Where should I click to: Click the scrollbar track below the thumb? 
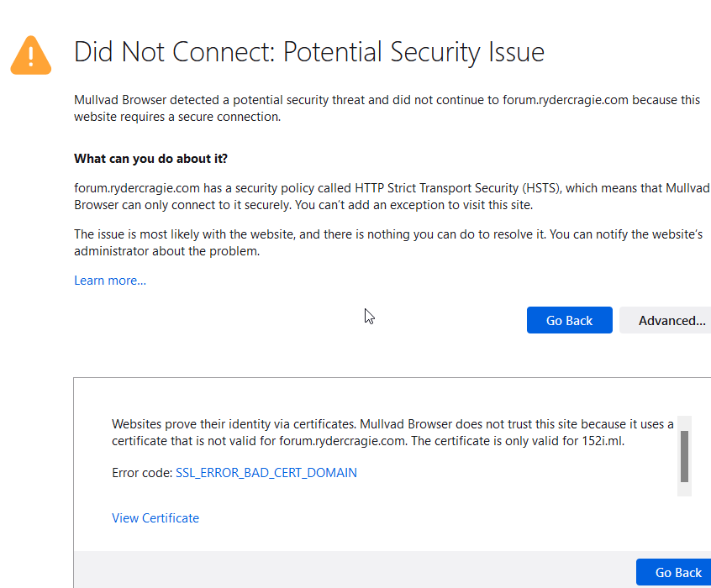click(684, 489)
